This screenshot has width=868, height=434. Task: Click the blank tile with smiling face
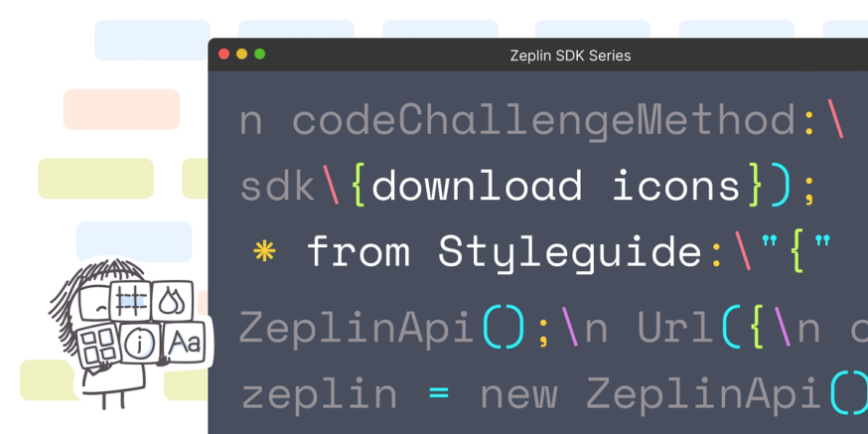pyautogui.click(x=94, y=304)
